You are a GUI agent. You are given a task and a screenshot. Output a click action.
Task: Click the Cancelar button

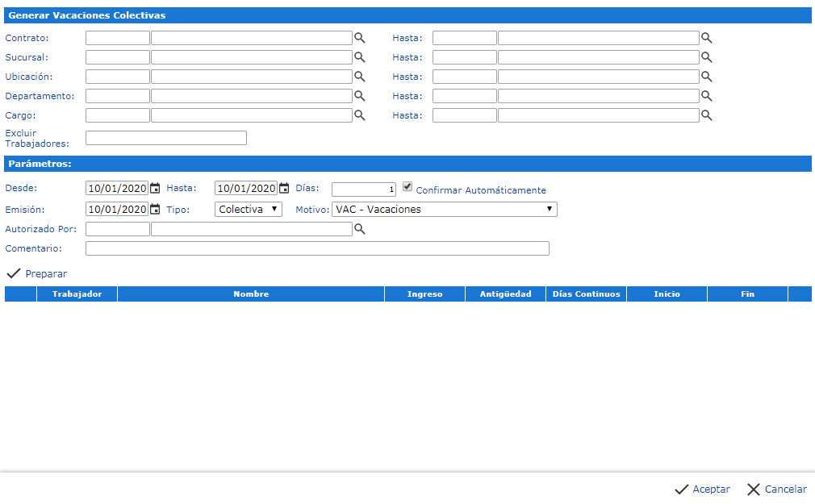pyautogui.click(x=777, y=489)
